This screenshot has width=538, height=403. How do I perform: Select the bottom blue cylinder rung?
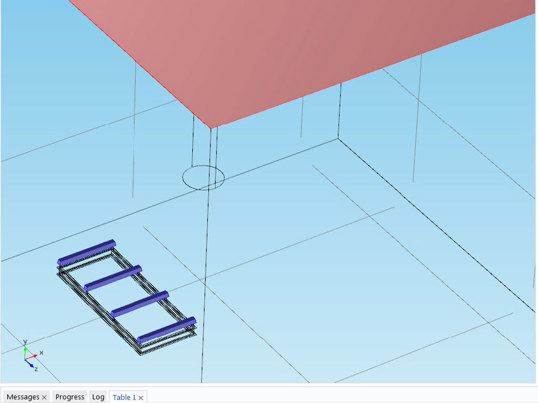(x=166, y=330)
